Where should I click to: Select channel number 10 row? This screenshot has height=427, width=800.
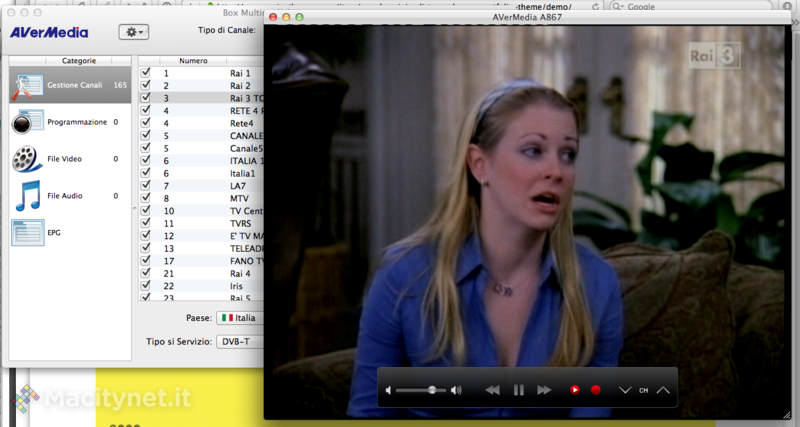pyautogui.click(x=201, y=211)
